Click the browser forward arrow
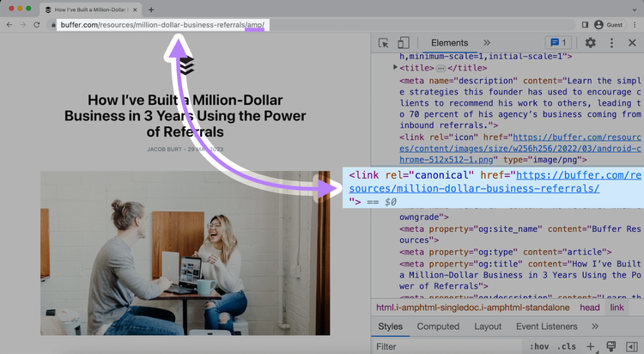The height and width of the screenshot is (354, 644). 23,25
